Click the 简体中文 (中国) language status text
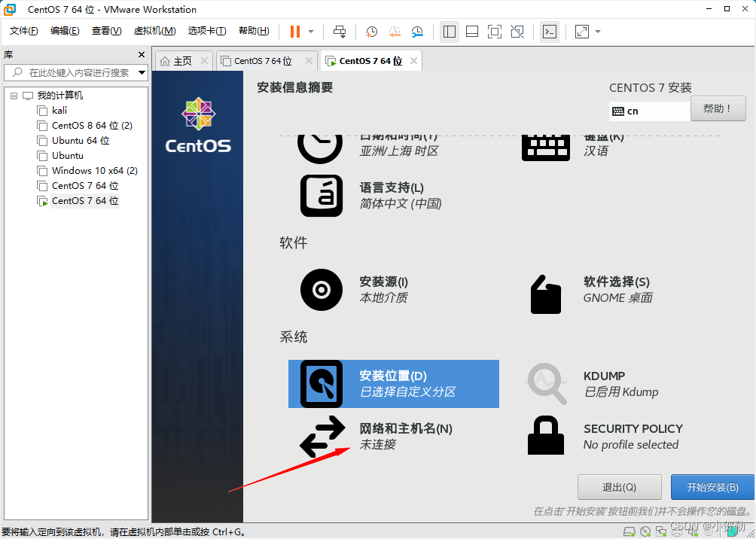The height and width of the screenshot is (539, 756). click(401, 203)
